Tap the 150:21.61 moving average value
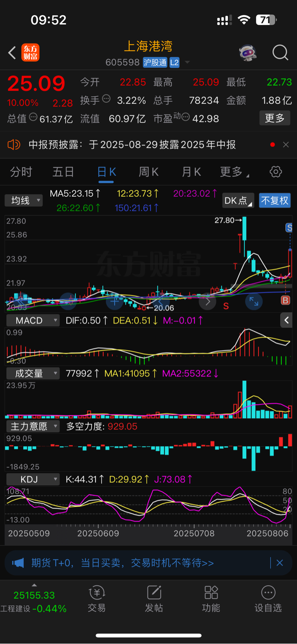The height and width of the screenshot is (644, 297). tap(137, 208)
